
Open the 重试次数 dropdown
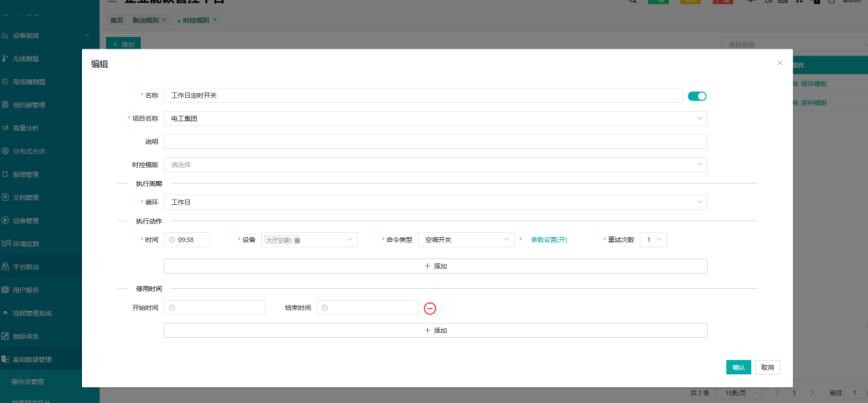pos(655,240)
